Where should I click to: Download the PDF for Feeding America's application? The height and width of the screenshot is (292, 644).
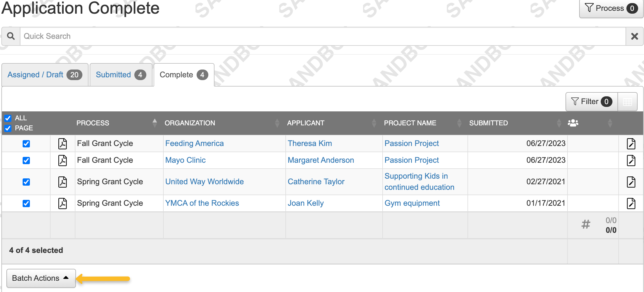63,143
